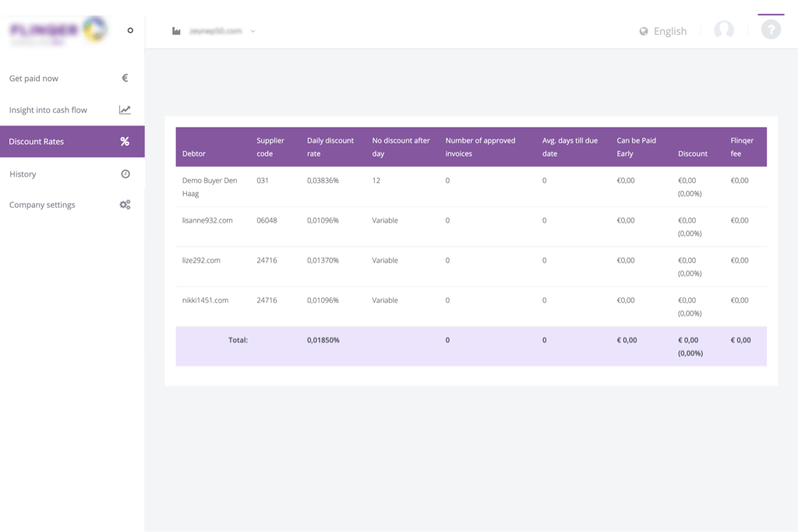Screen dimensions: 798x532
Task: Click the percent icon in Discount Rates
Action: click(125, 142)
